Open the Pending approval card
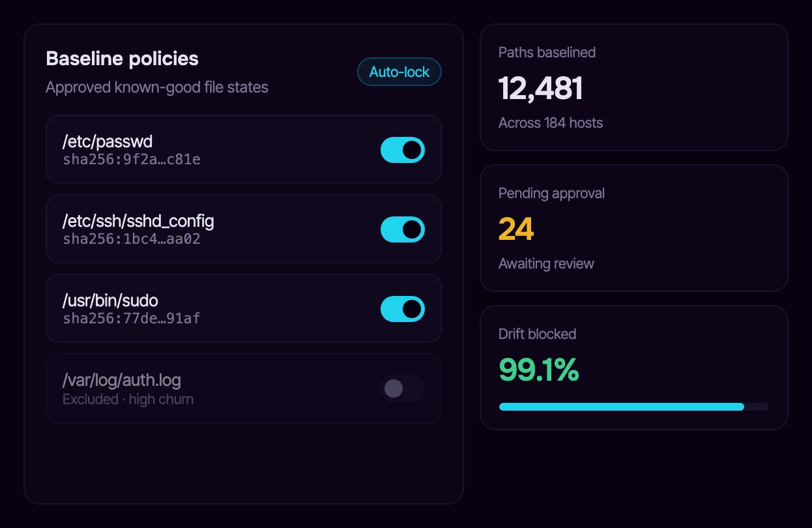Screen dimensions: 812x528 pos(634,228)
